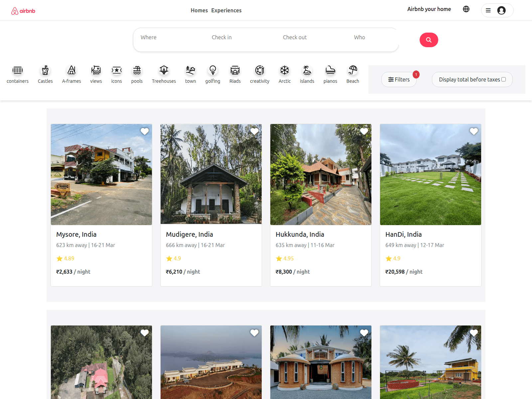Check Display total before taxes checkbox
Screen dimensions: 532x399
coord(504,79)
